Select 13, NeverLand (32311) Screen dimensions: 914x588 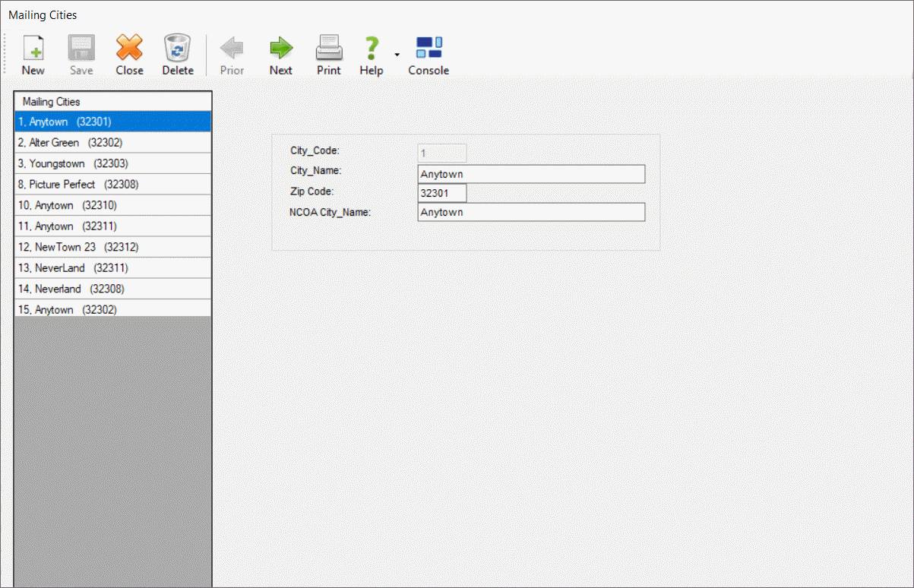[112, 268]
